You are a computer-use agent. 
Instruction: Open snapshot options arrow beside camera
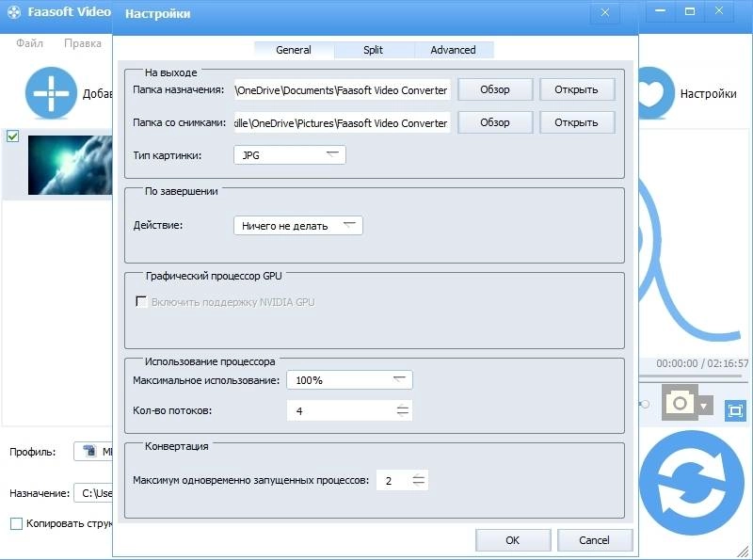pyautogui.click(x=704, y=407)
